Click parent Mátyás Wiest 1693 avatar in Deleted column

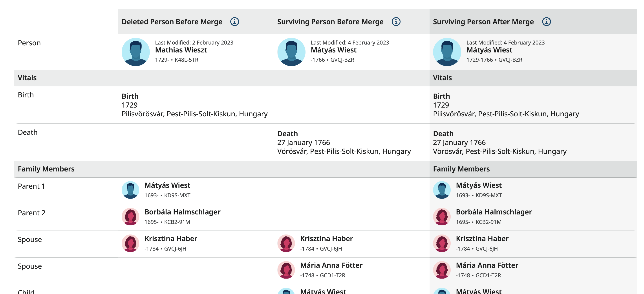(x=130, y=190)
